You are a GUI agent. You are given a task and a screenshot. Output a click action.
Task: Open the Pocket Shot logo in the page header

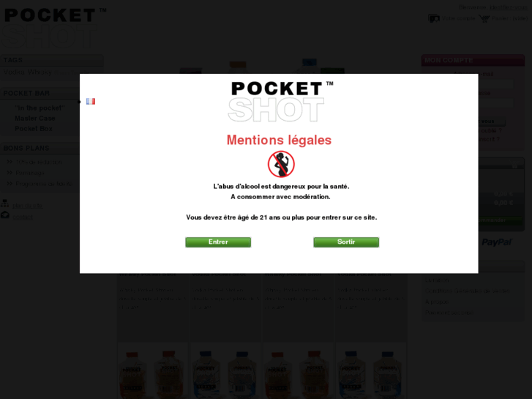pyautogui.click(x=54, y=27)
